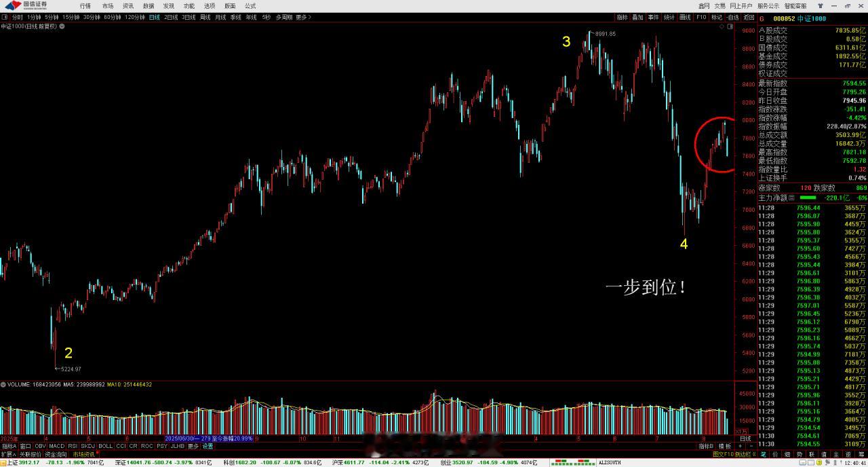The image size is (868, 467).
Task: Select the 1分钟 period
Action: click(34, 17)
